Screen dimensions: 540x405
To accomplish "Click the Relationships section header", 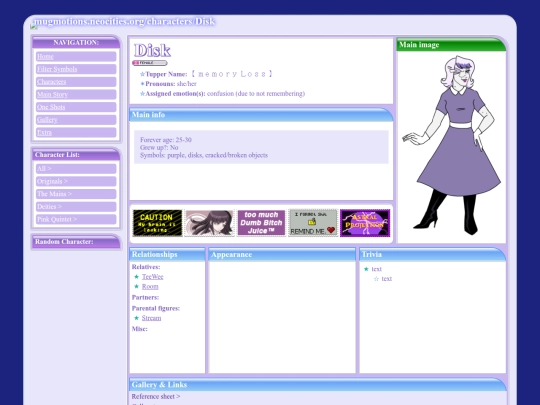I will click(167, 255).
